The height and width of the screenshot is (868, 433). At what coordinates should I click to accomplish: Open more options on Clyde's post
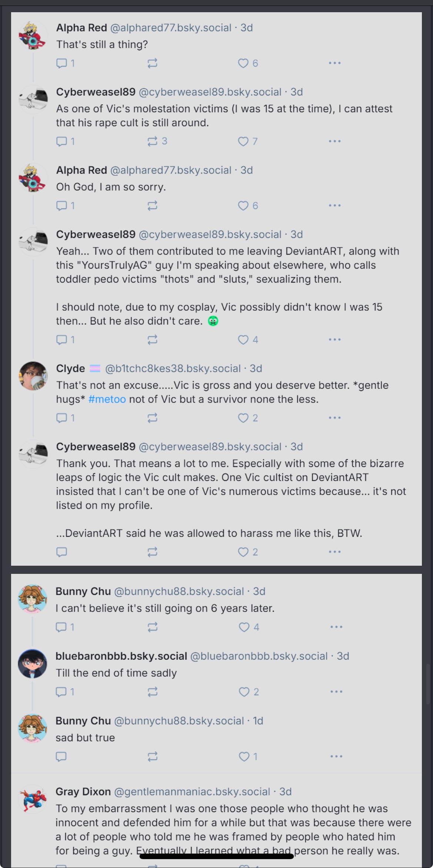click(335, 418)
